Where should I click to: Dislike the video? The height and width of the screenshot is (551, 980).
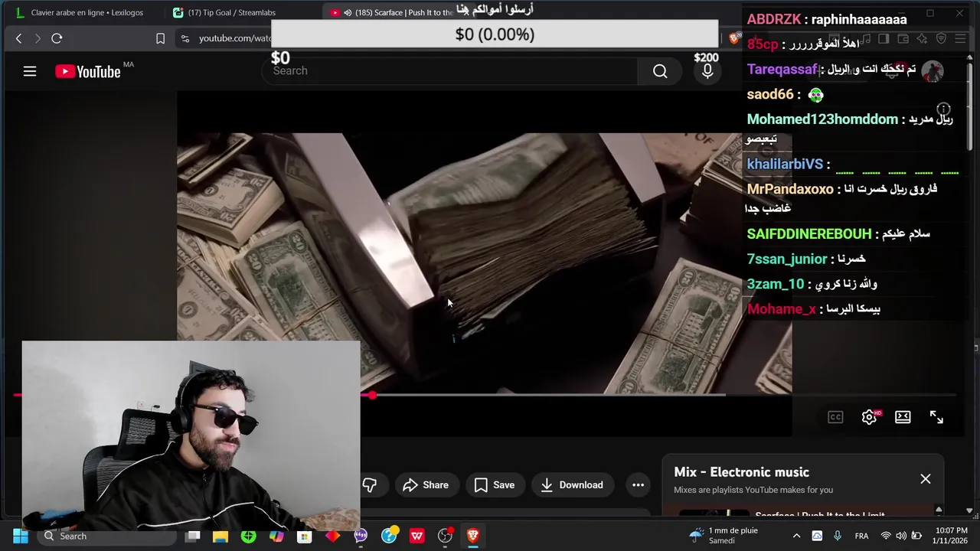click(370, 484)
